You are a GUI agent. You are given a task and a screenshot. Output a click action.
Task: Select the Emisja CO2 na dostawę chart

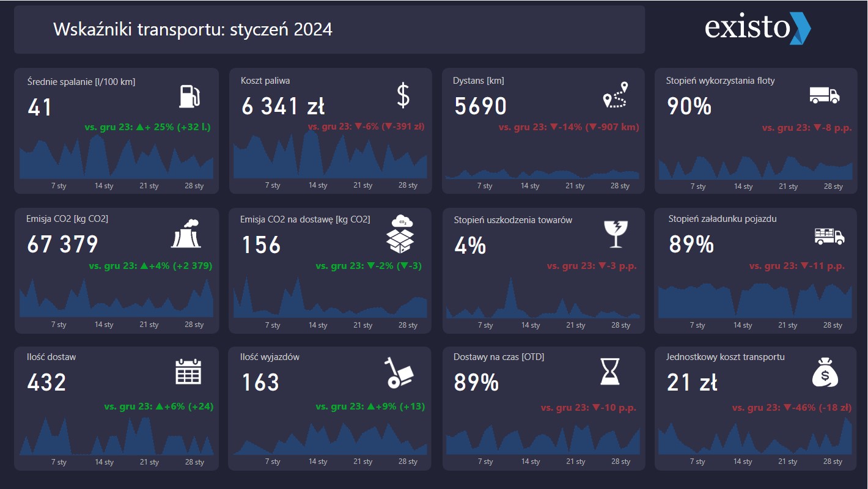coord(330,297)
